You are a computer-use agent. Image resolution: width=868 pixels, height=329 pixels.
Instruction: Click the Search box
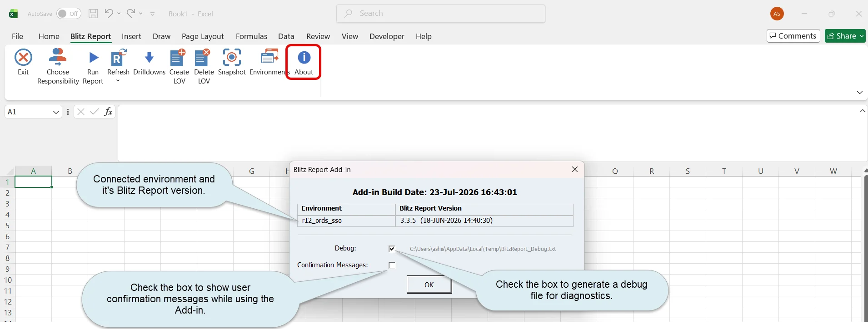click(x=441, y=14)
